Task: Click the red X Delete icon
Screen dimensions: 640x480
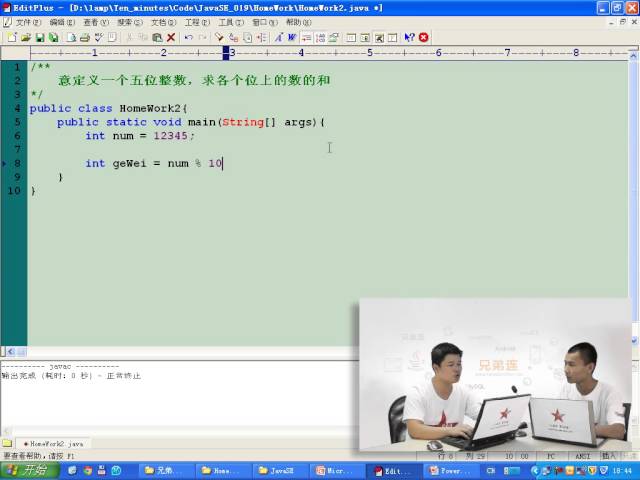Action: pos(171,38)
